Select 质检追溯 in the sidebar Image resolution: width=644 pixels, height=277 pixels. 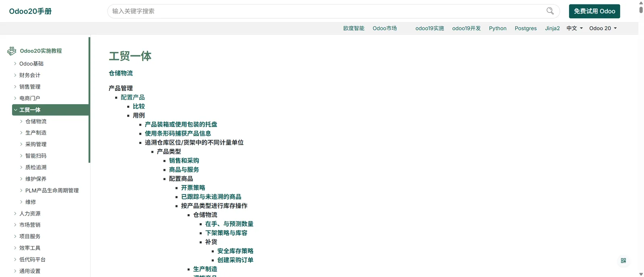(x=36, y=167)
